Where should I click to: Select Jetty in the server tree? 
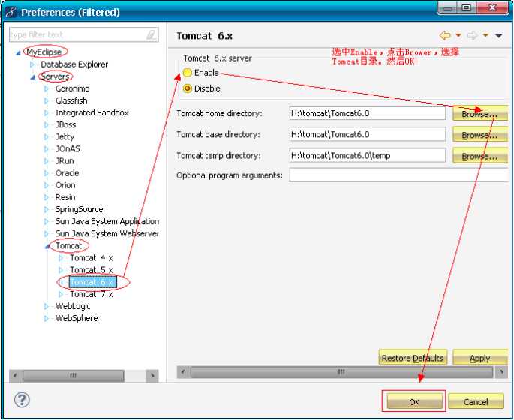(65, 136)
